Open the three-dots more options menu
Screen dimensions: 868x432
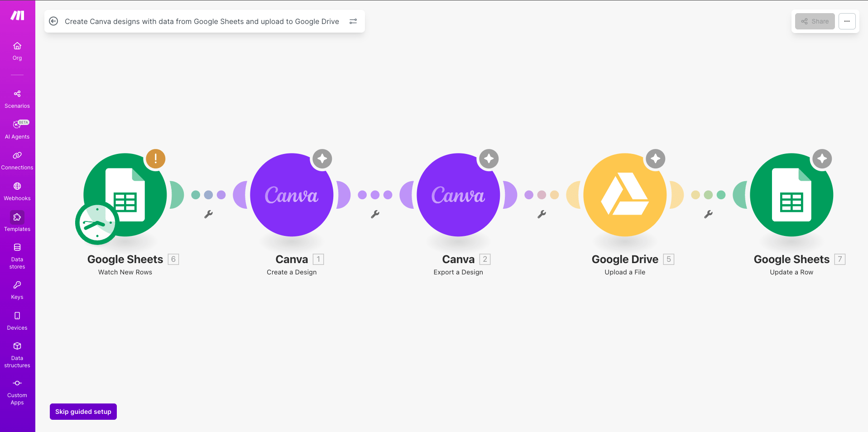[847, 21]
